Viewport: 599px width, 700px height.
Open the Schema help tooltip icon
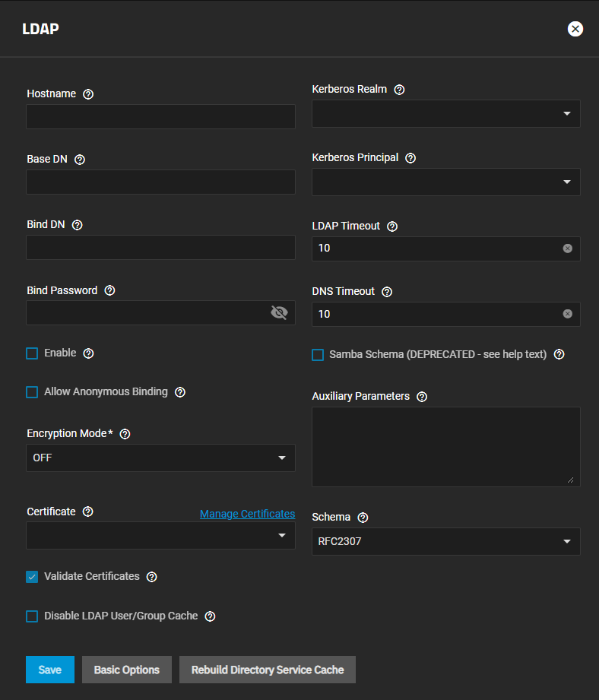point(363,518)
